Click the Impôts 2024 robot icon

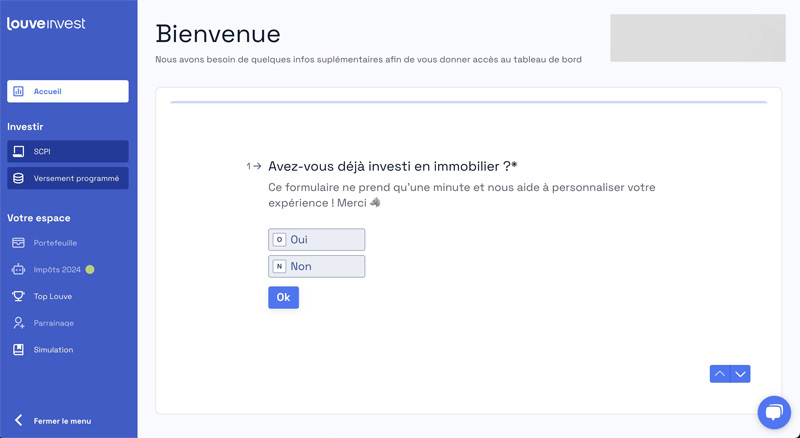point(18,270)
